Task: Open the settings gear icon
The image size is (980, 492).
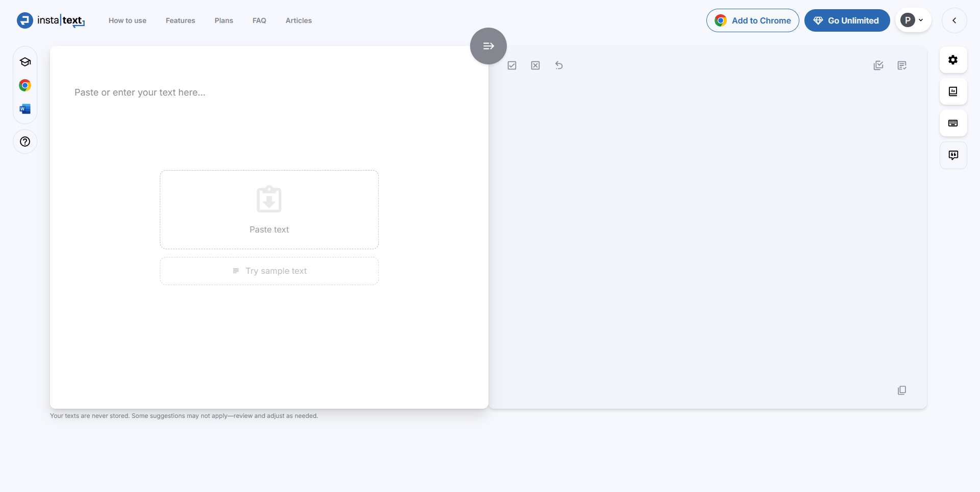Action: pyautogui.click(x=953, y=60)
